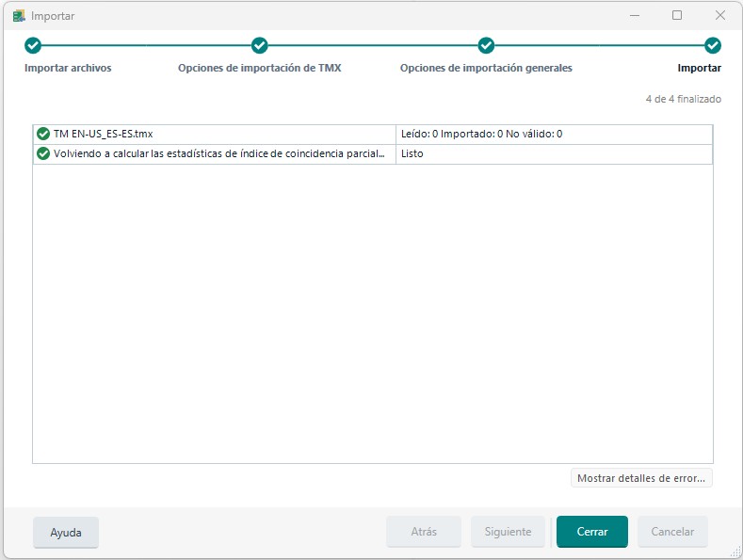Open Mostrar detalles de error
Viewport: 743px width, 560px height.
point(641,478)
